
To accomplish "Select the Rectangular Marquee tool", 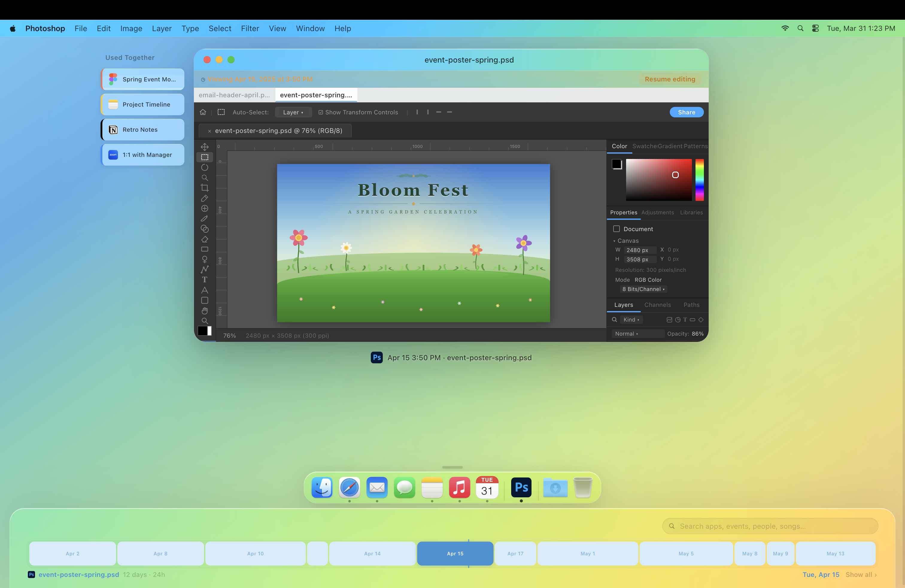I will click(x=205, y=157).
